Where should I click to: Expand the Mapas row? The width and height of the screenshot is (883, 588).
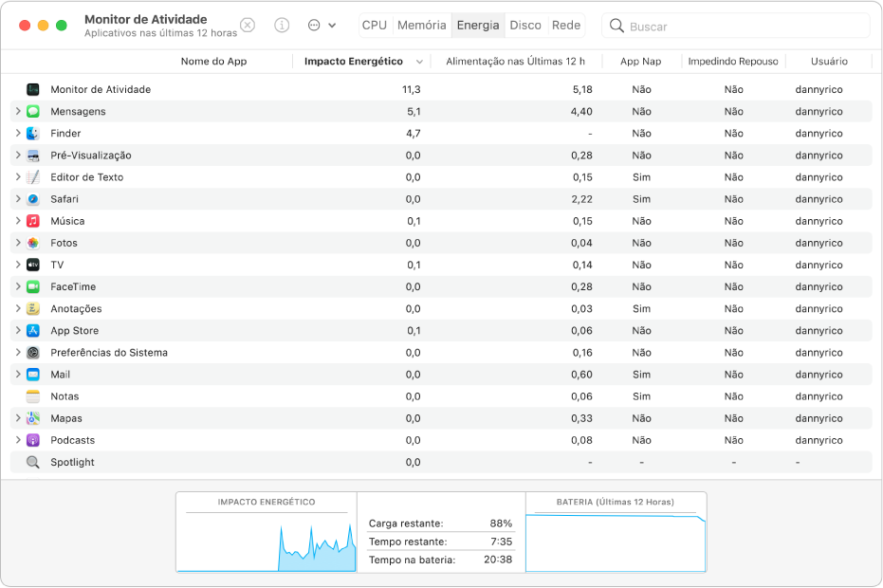(x=18, y=419)
